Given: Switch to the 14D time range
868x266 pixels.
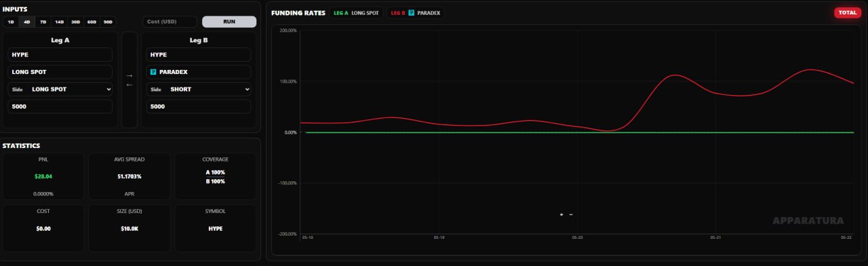Looking at the screenshot, I should (x=60, y=22).
